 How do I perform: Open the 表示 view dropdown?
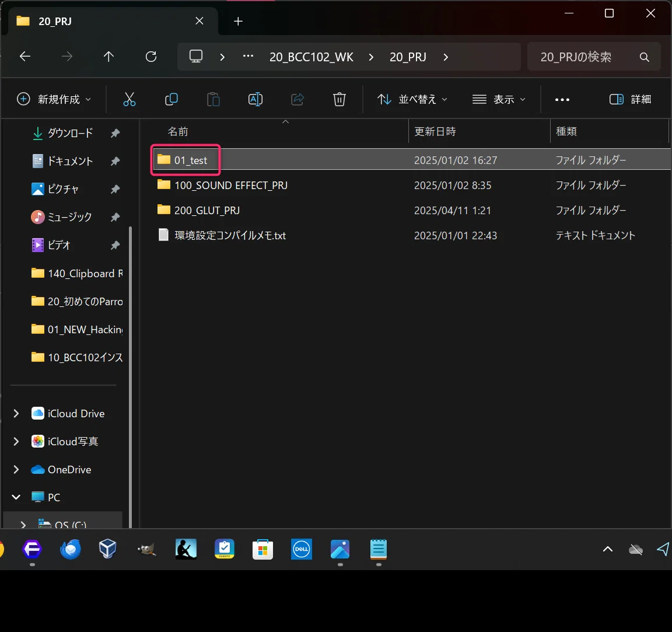[x=498, y=99]
